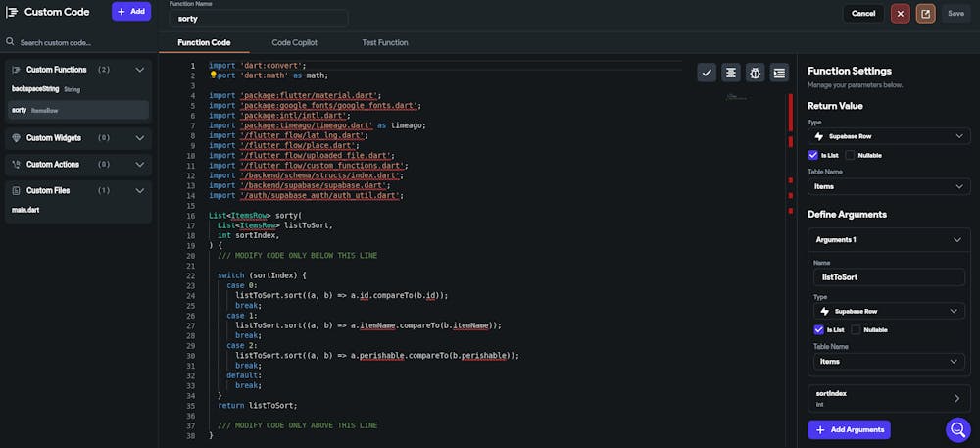Switch to the Code Copilot tab

click(294, 43)
